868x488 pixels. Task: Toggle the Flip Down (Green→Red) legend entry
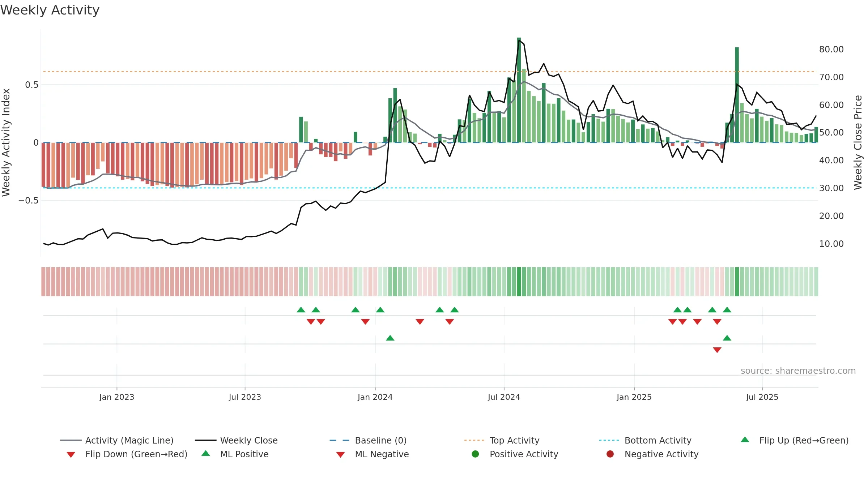(127, 454)
